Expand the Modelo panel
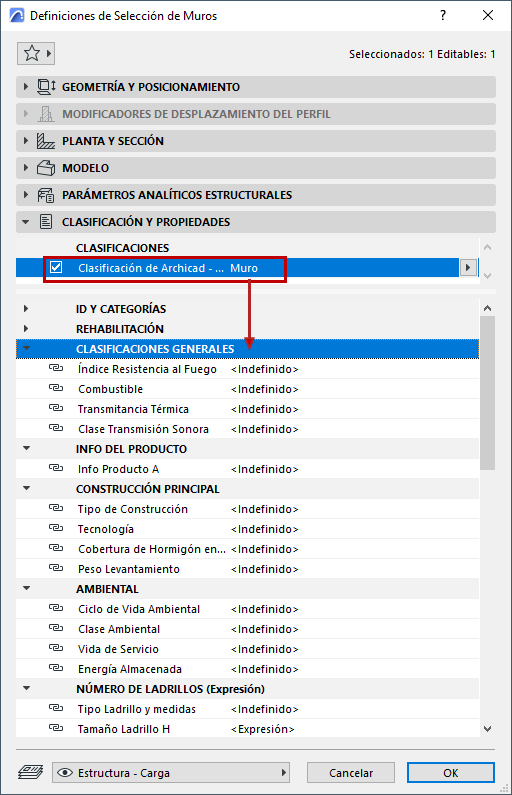Viewport: 512px width, 795px height. (26, 168)
